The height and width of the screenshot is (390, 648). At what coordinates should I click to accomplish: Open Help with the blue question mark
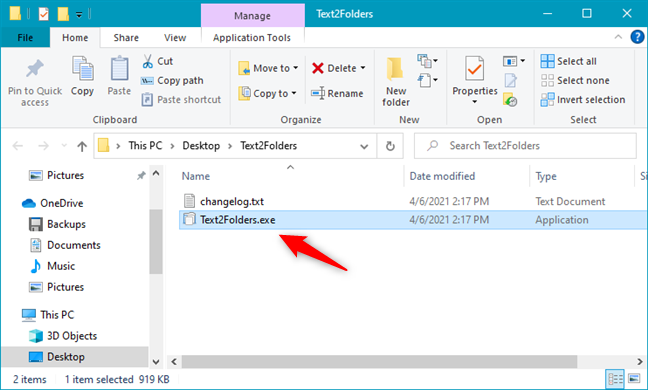tap(637, 37)
